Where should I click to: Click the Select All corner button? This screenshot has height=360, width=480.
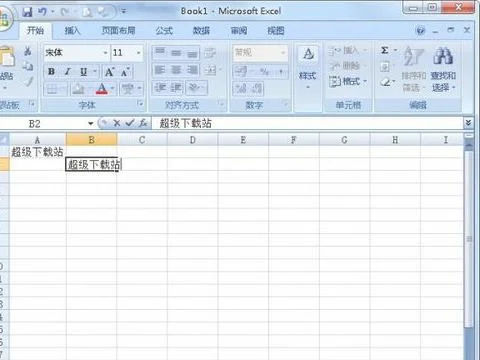(4, 140)
